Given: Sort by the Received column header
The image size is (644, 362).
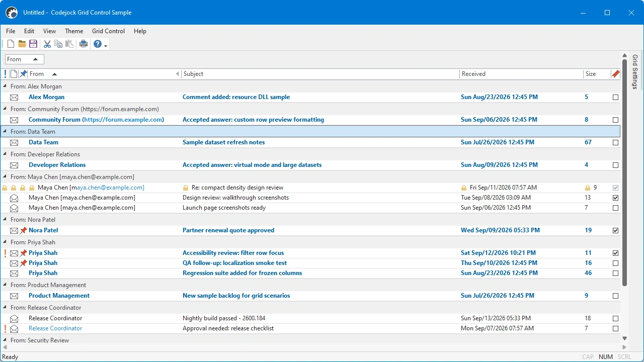Looking at the screenshot, I should click(x=521, y=74).
